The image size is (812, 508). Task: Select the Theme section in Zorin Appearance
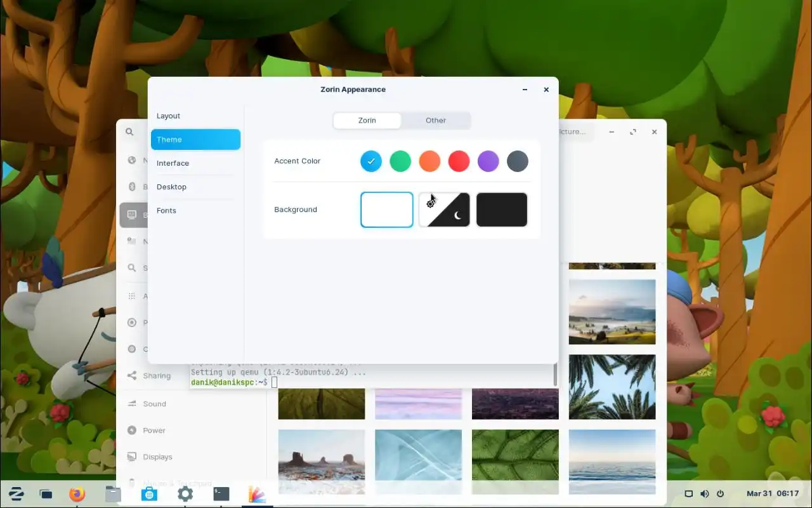[195, 140]
